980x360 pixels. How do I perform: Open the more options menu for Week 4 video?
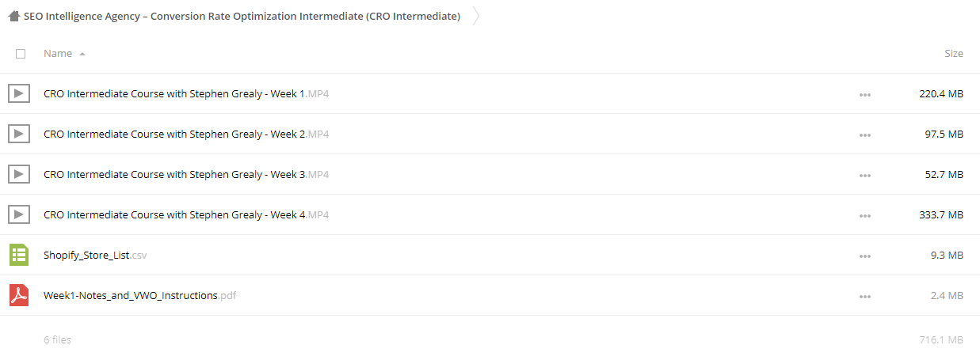[864, 215]
